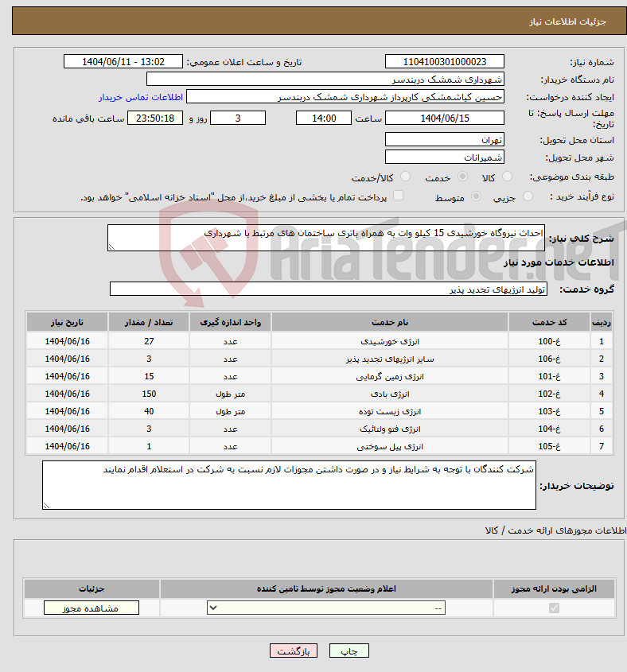Click اطلاعات مجوزهای ارائه خدمت / کالا heading
Image resolution: width=627 pixels, height=672 pixels.
click(x=555, y=530)
